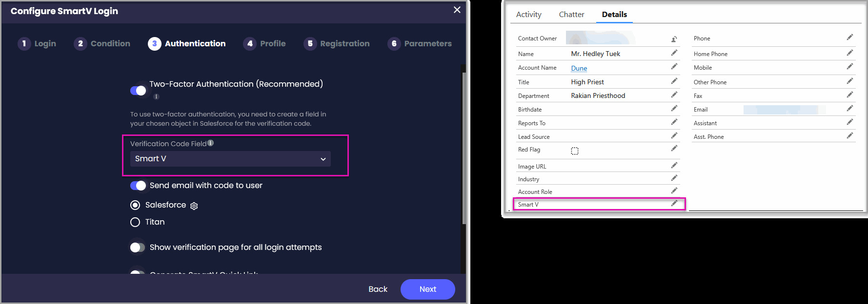Toggle Two-Factor Authentication switch
This screenshot has height=304, width=868.
138,91
